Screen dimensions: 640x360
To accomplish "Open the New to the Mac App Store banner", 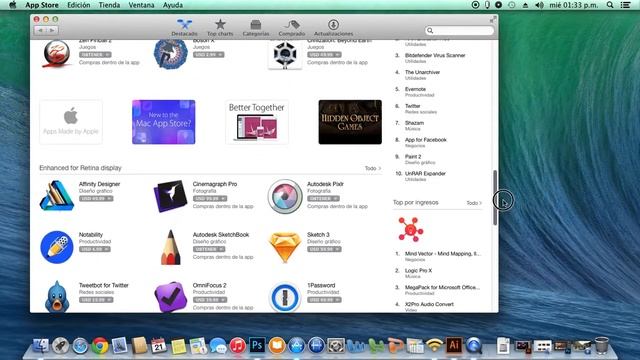I will click(164, 122).
